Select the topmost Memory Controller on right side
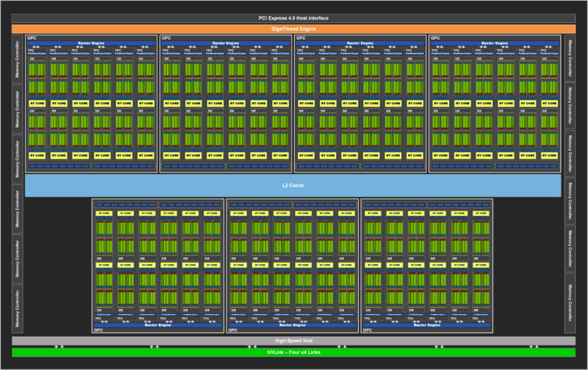Image resolution: width=588 pixels, height=370 pixels. 570,57
